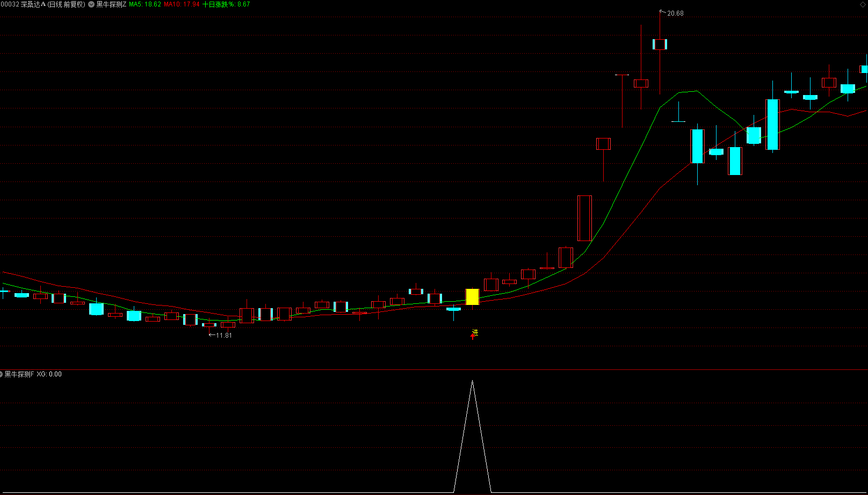Click the yellow signal candlestick
Screen dimensions: 868x495
click(472, 297)
